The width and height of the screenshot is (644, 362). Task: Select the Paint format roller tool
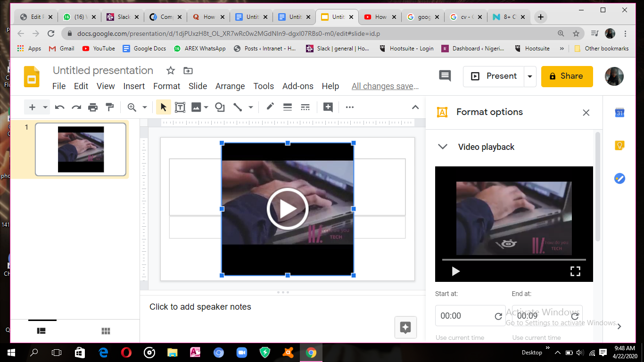tap(110, 107)
